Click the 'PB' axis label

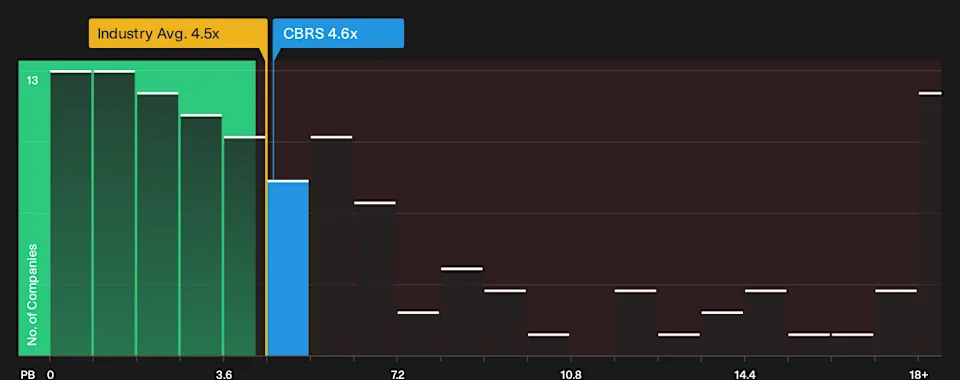[27, 374]
